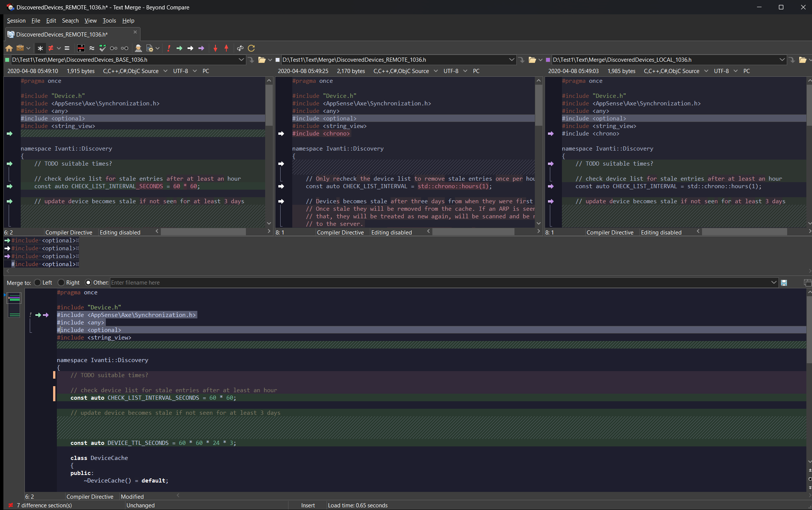Open file folder icon for BASE pane
This screenshot has width=812, height=510.
[262, 60]
